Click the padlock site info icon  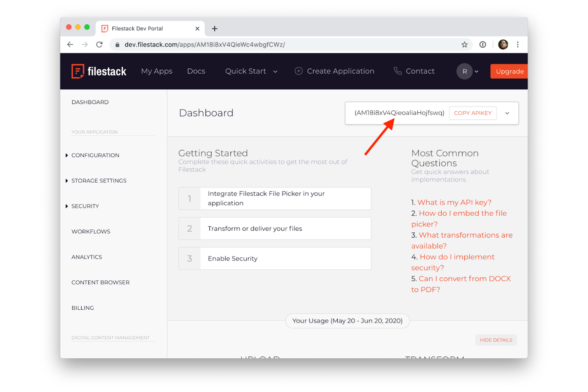tap(117, 45)
